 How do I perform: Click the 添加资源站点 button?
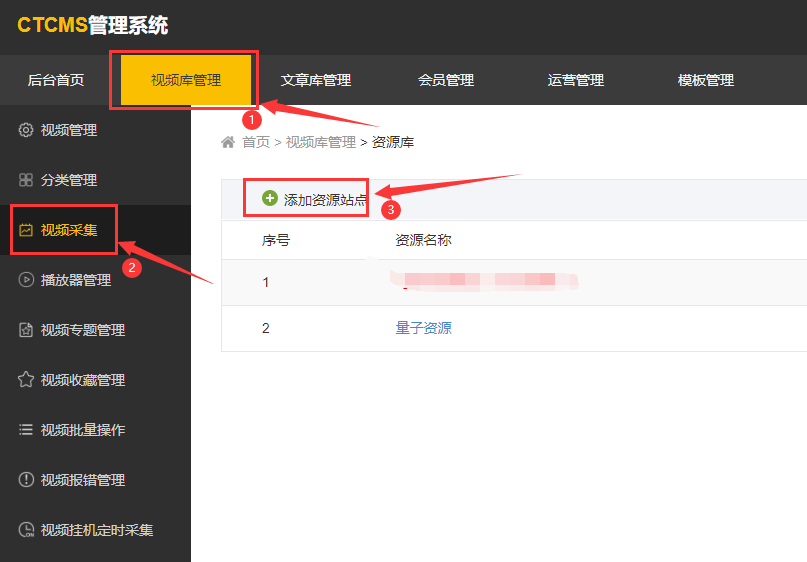(325, 200)
